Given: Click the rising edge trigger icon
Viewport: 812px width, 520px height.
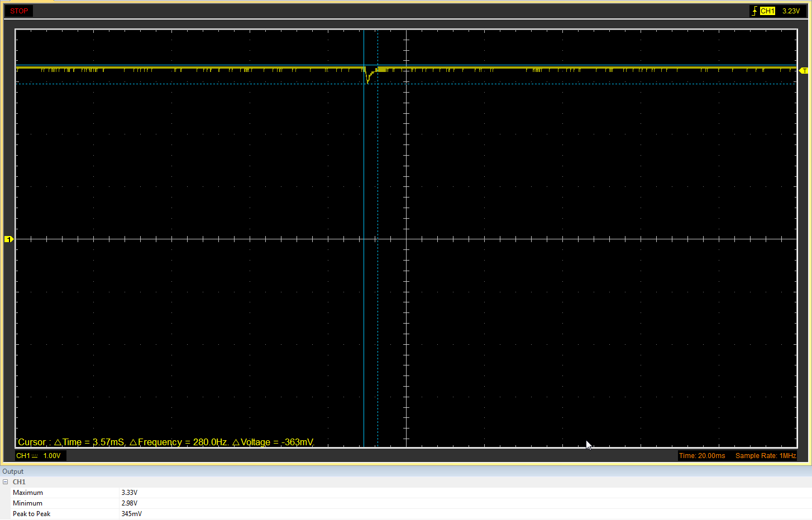Looking at the screenshot, I should [754, 11].
